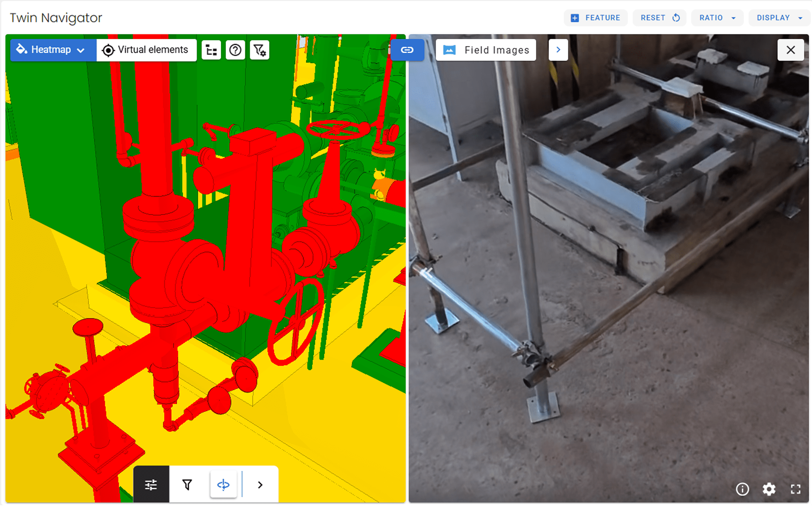
Task: Enter fullscreen on field image
Action: coord(796,489)
